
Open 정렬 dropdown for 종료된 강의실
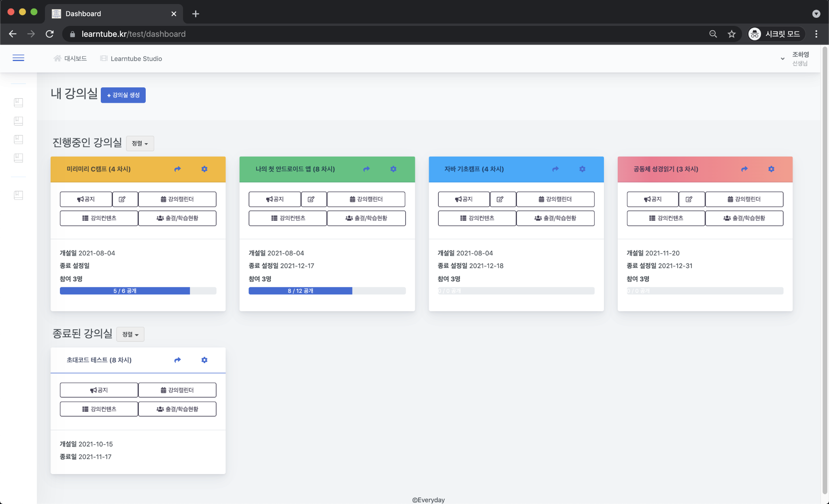[130, 335]
